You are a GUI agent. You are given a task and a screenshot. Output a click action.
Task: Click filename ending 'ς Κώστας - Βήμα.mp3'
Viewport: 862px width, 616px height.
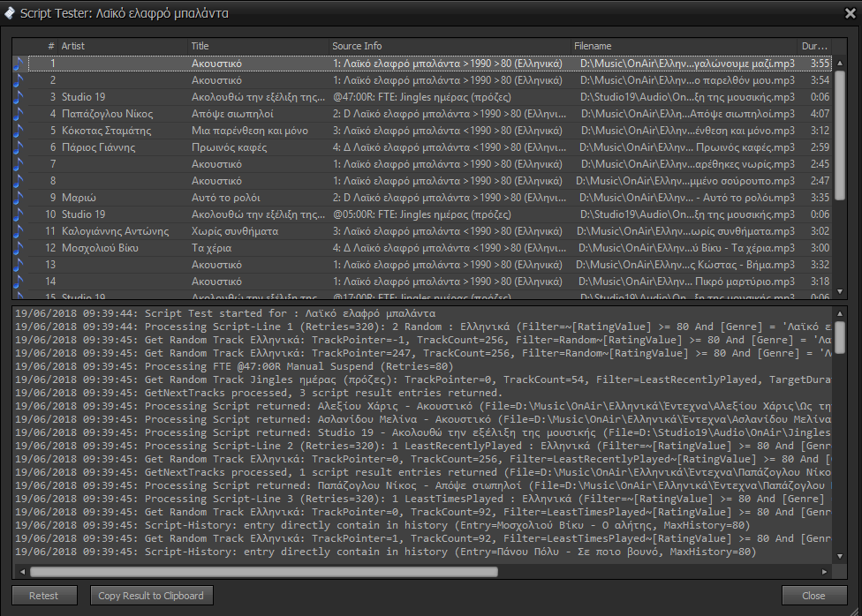pyautogui.click(x=685, y=265)
